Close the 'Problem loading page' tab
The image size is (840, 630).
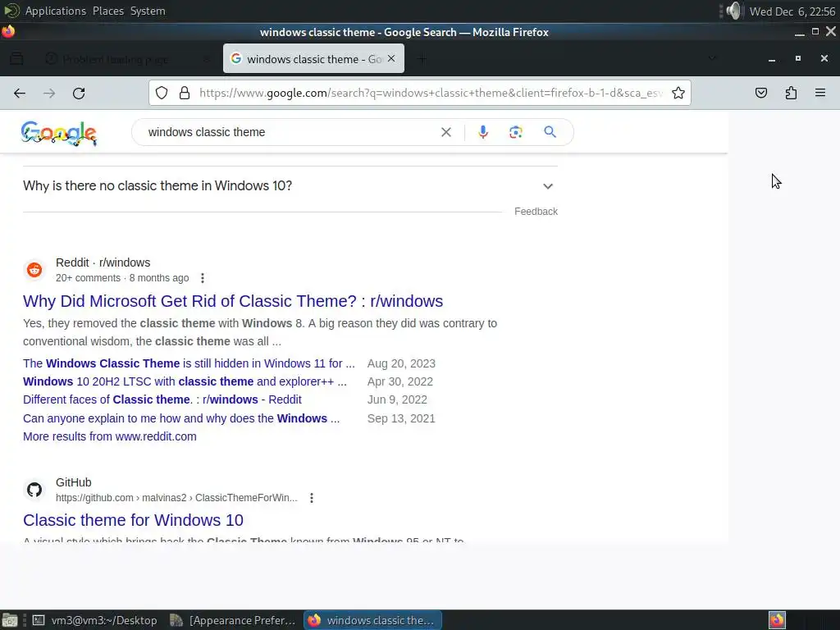coord(207,59)
